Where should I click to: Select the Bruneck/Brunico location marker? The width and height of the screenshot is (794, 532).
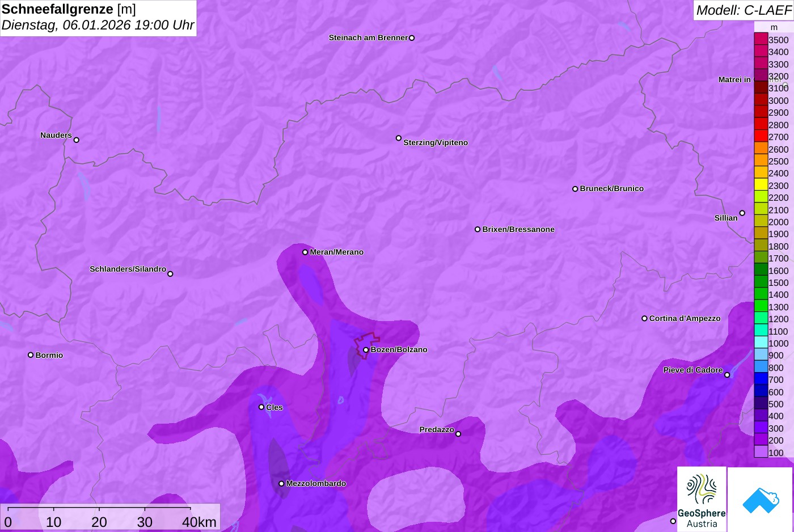tap(575, 189)
